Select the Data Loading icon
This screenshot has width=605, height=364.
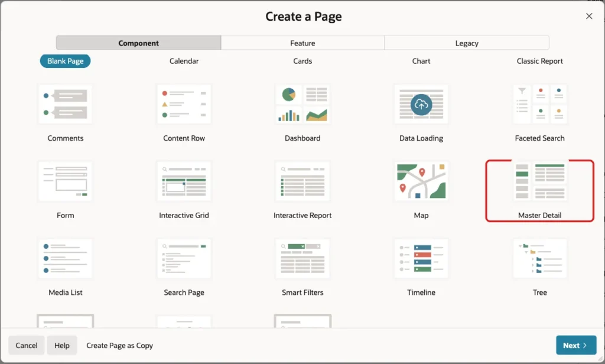coord(421,104)
